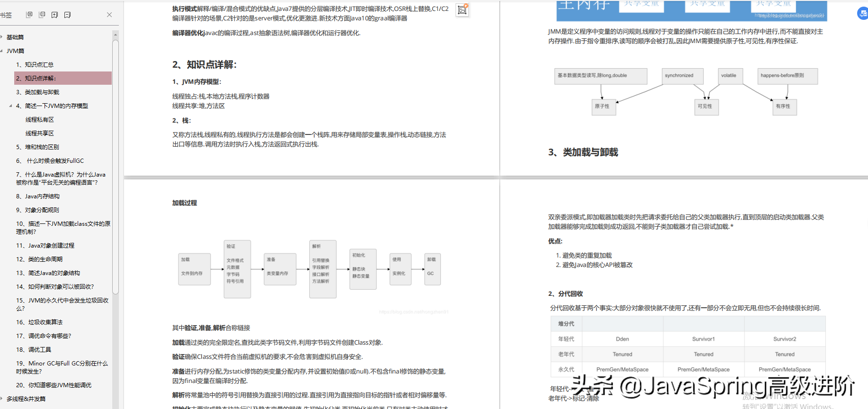Open bookmark JVM篇
The image size is (868, 409).
click(15, 51)
